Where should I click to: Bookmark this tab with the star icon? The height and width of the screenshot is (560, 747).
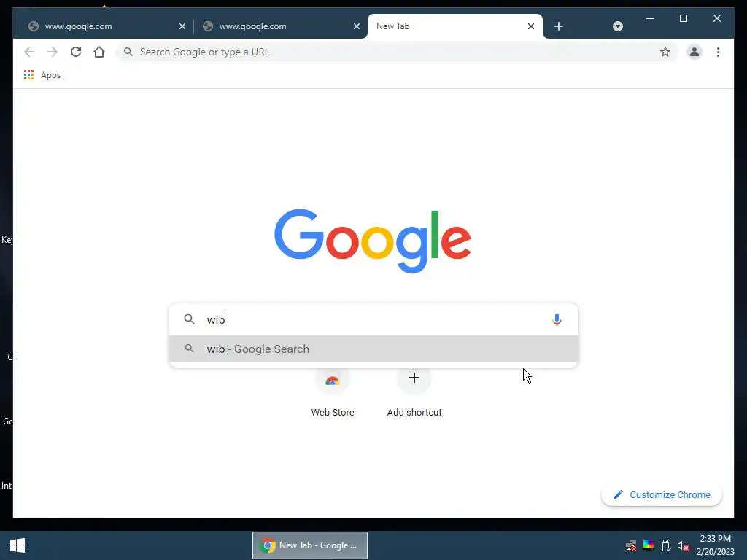(x=665, y=52)
